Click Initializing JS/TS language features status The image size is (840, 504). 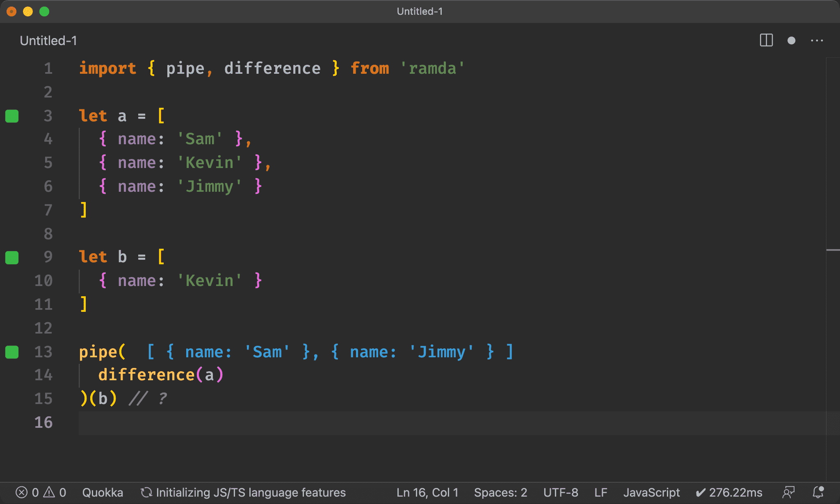[243, 492]
